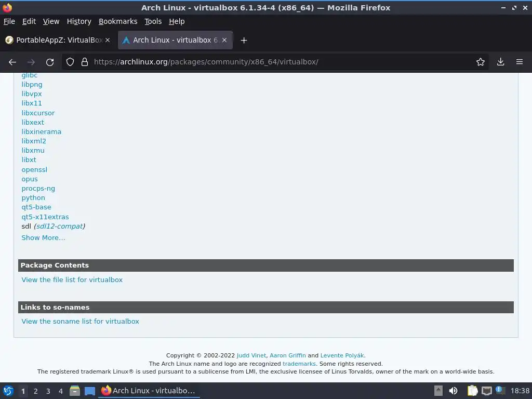
Task: Switch to PortableAppZ VirtualBox tab
Action: (58, 40)
